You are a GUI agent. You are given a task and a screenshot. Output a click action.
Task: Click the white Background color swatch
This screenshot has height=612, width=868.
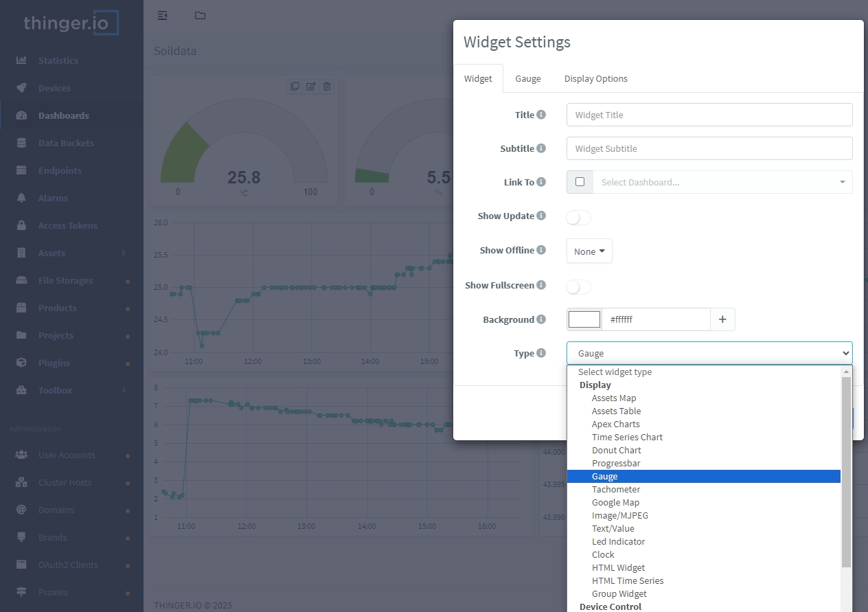point(584,319)
